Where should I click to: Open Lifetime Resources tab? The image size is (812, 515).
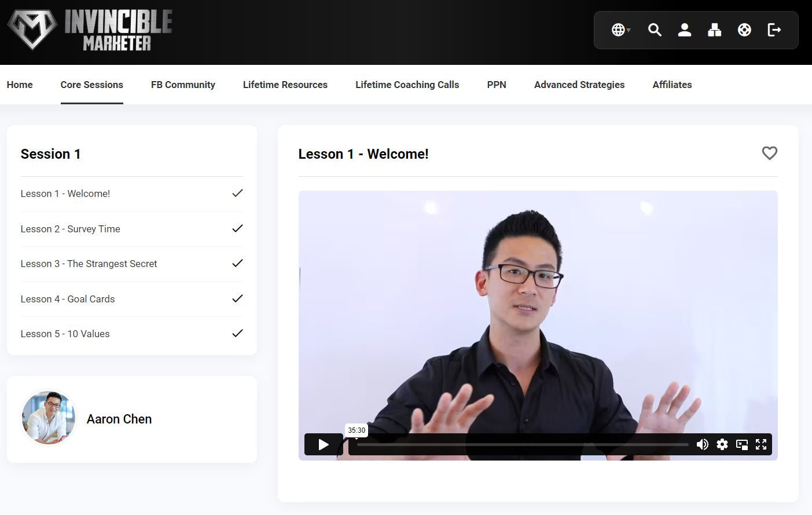click(285, 85)
